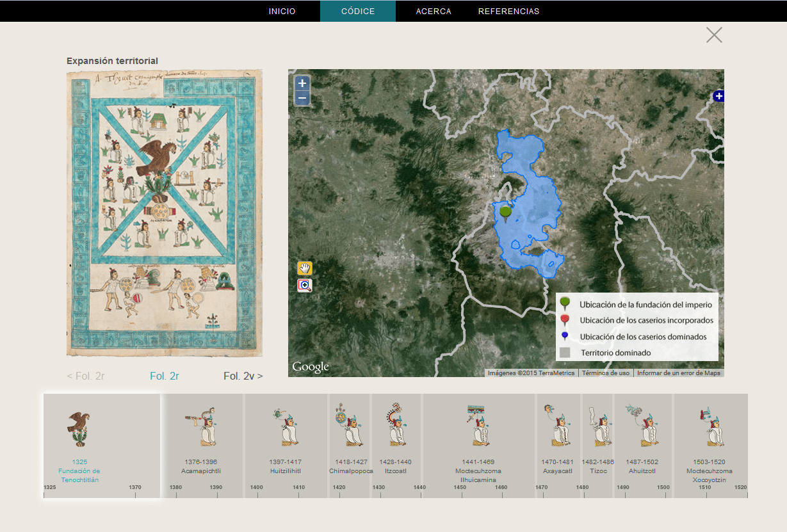787x532 pixels.
Task: Click the 1428-1440 Itzcoatl label
Action: (x=396, y=466)
